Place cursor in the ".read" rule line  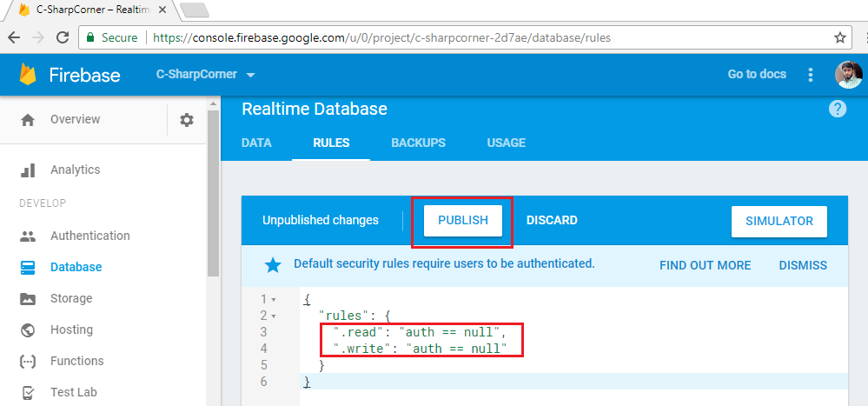[421, 332]
